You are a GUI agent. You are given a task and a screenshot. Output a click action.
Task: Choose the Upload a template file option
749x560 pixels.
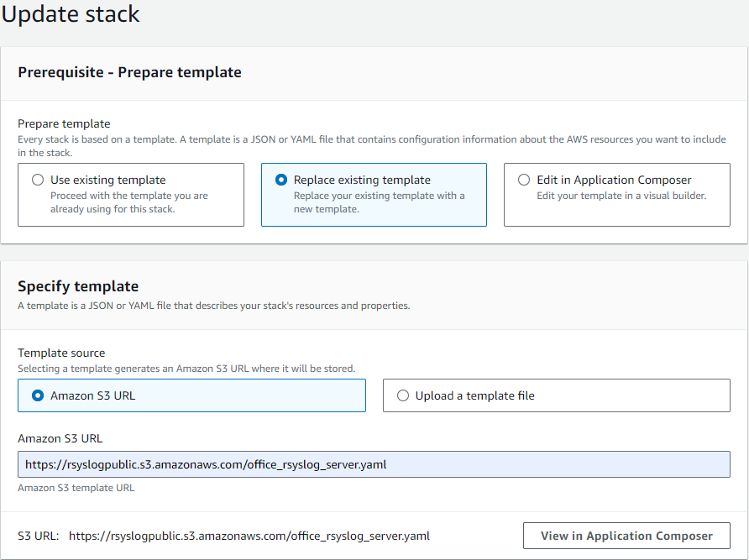click(403, 395)
